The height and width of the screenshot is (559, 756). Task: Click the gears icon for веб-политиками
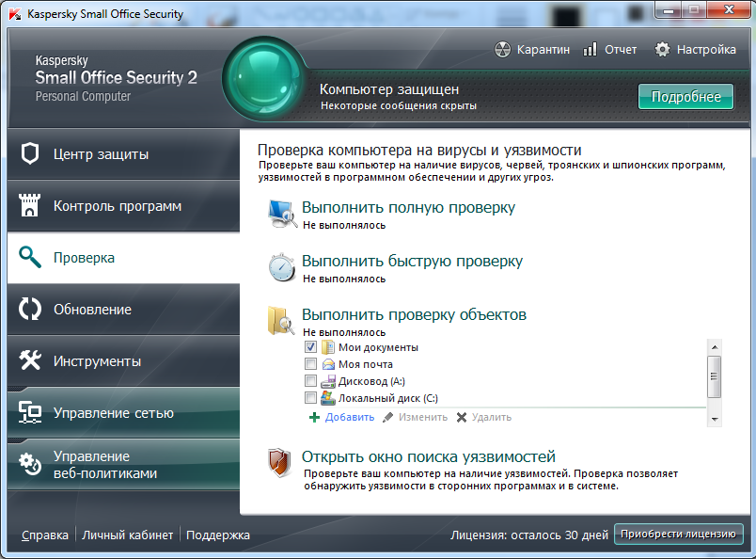pos(30,464)
